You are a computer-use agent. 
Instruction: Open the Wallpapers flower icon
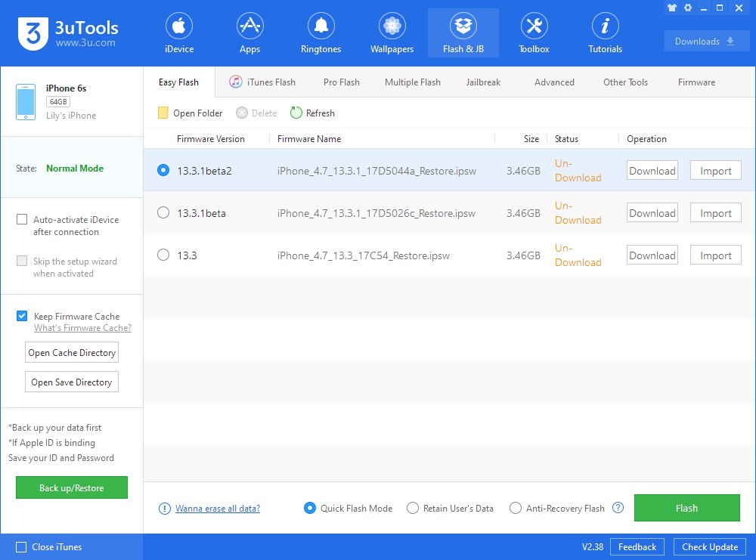pos(392,26)
